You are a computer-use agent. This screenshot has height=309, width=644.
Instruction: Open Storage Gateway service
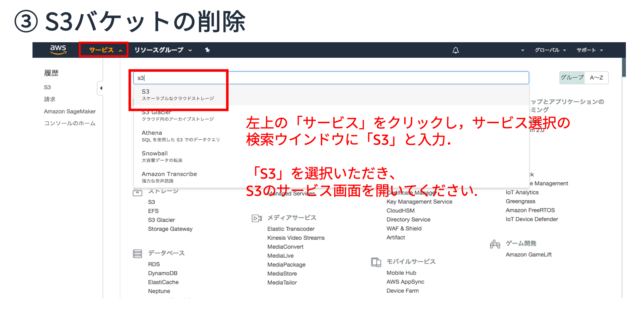(170, 229)
